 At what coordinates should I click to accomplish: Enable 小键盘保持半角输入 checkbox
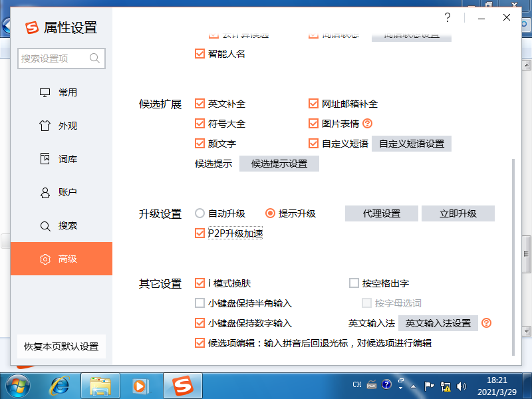(200, 303)
